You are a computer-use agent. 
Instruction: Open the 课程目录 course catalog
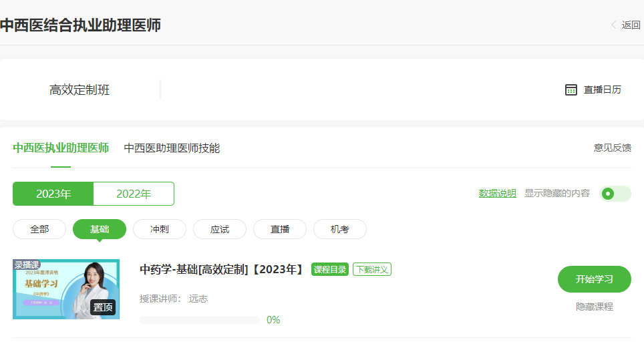point(330,270)
